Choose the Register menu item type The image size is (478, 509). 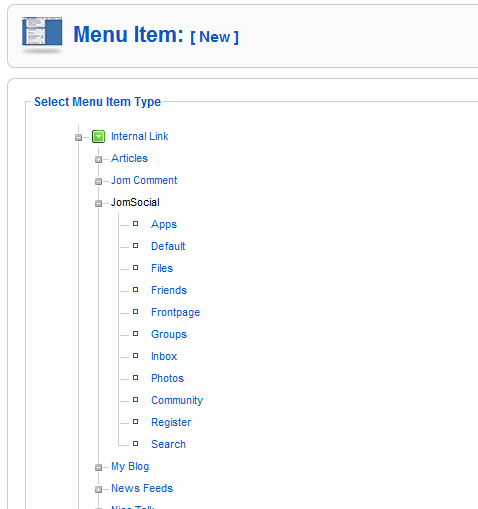point(171,422)
